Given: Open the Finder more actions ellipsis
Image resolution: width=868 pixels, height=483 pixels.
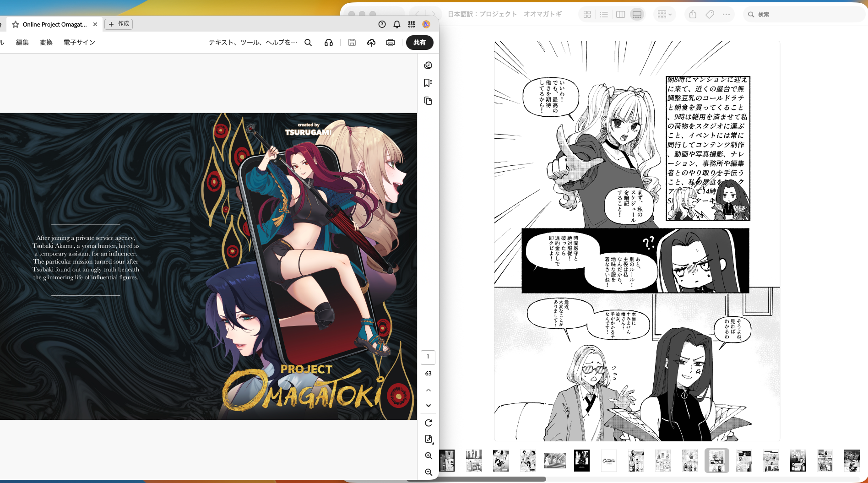Looking at the screenshot, I should pos(726,15).
